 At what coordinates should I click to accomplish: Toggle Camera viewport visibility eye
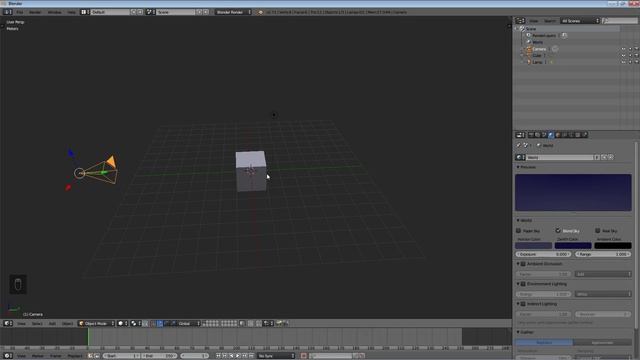pos(623,49)
